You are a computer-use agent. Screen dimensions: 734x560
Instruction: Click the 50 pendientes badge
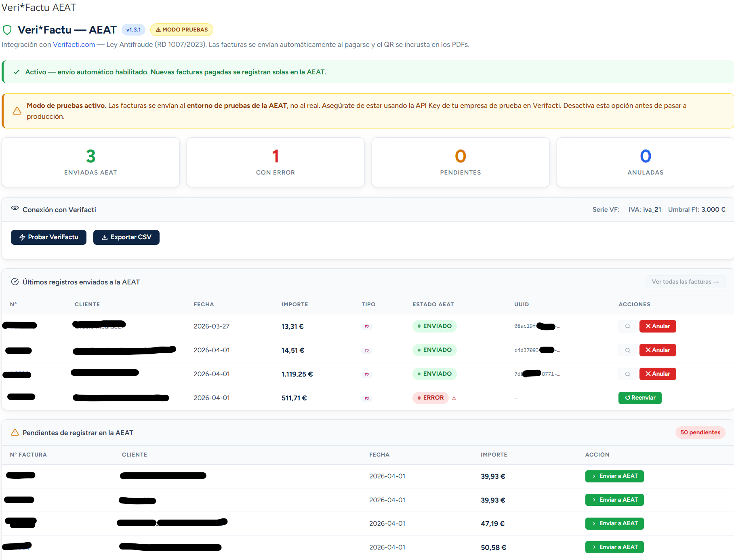click(x=700, y=432)
